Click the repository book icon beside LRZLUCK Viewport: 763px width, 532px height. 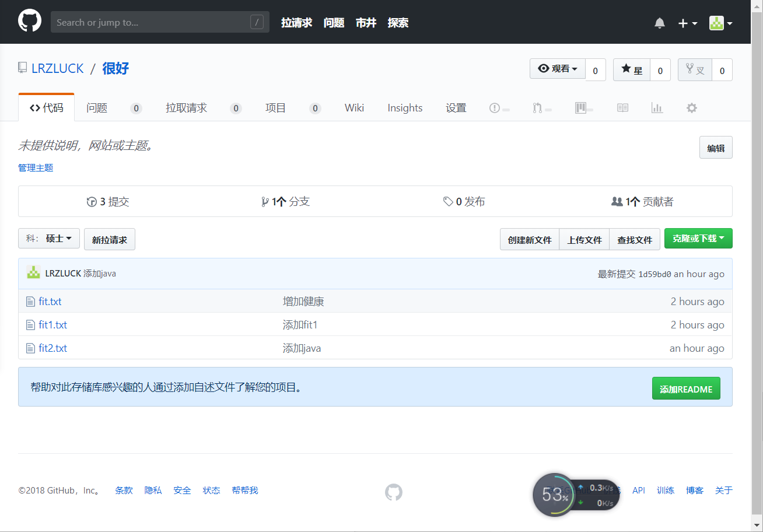[x=22, y=68]
